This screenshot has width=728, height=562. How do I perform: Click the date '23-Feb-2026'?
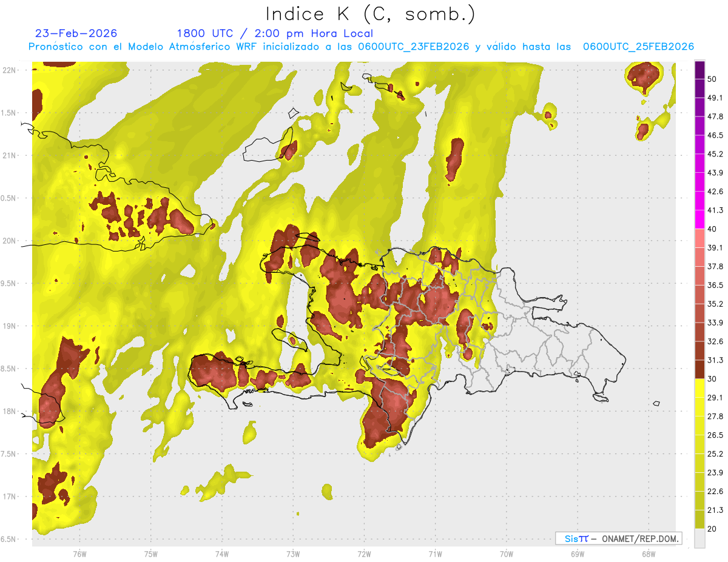[76, 33]
